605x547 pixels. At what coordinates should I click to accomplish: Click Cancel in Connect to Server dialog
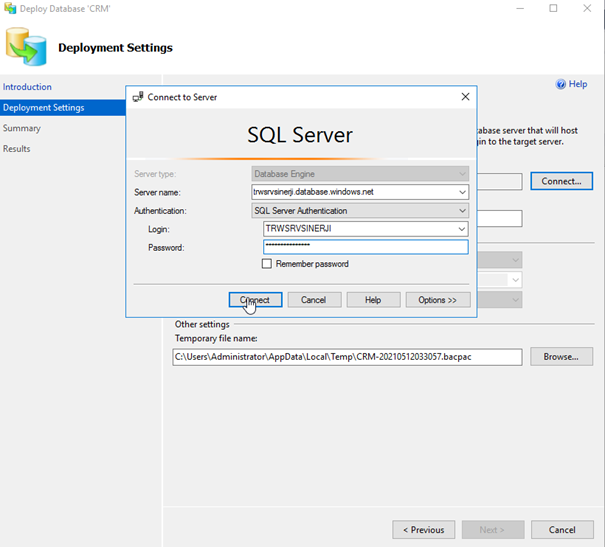(314, 300)
